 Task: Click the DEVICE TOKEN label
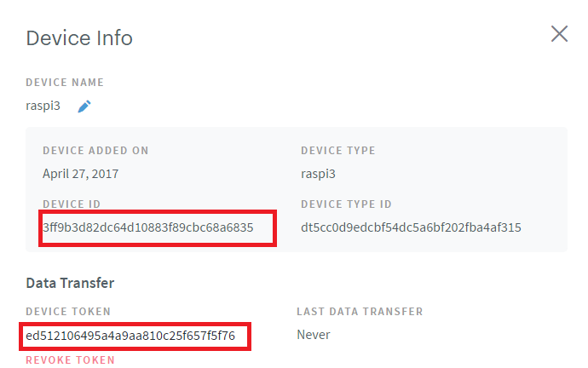[68, 312]
